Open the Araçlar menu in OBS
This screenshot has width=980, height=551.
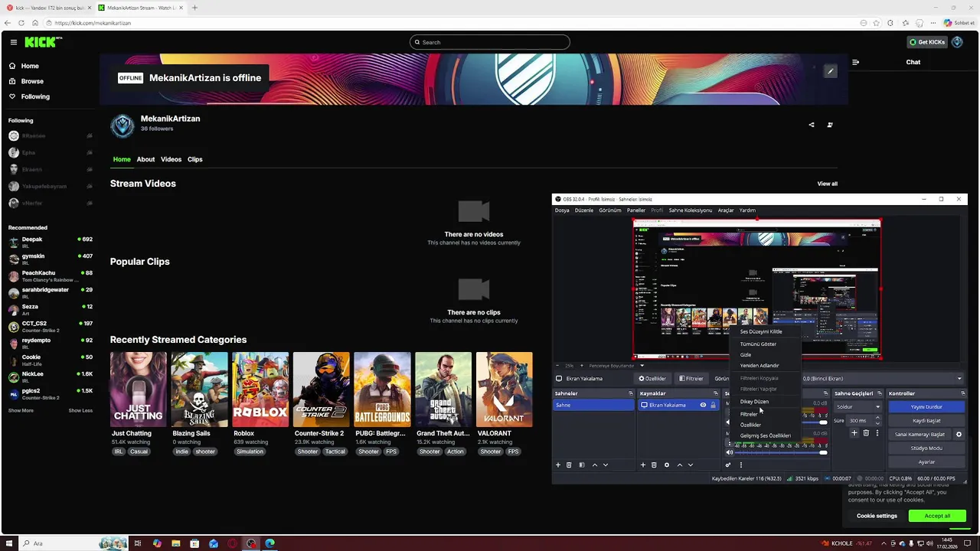pos(726,210)
